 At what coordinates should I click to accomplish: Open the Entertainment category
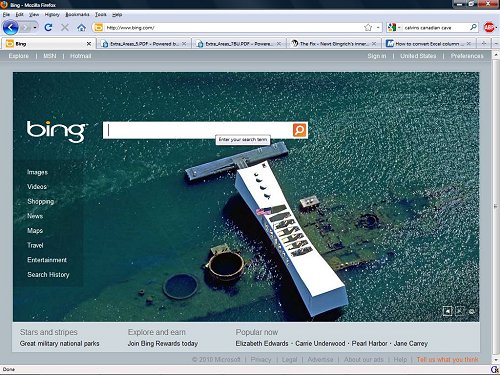pos(47,260)
